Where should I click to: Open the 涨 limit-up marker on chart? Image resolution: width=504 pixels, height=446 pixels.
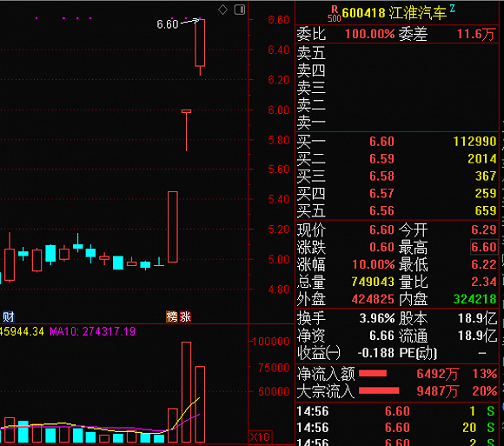point(185,317)
